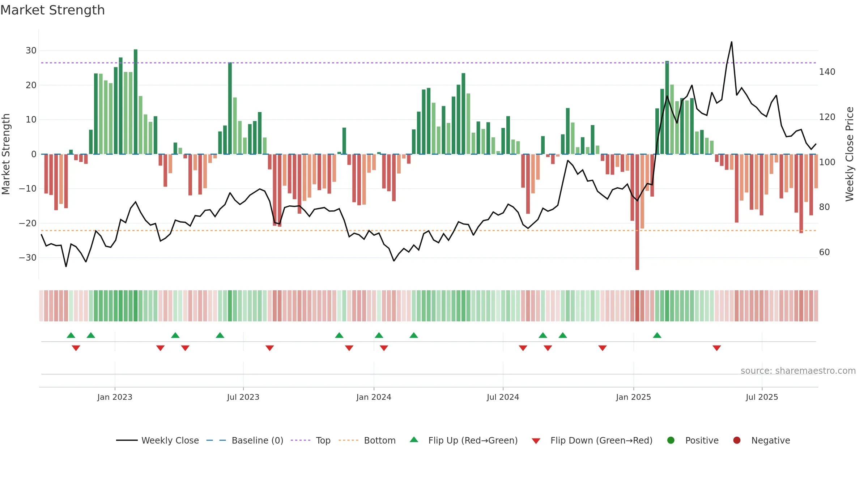Toggle Flip Up (Red→Green) legend entry
The height and width of the screenshot is (488, 868).
pos(464,440)
